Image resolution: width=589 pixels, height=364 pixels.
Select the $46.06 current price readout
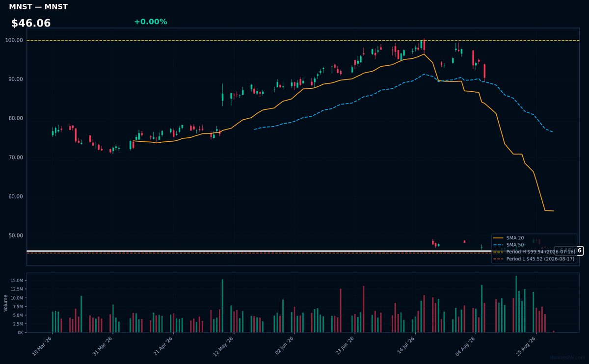click(x=31, y=23)
